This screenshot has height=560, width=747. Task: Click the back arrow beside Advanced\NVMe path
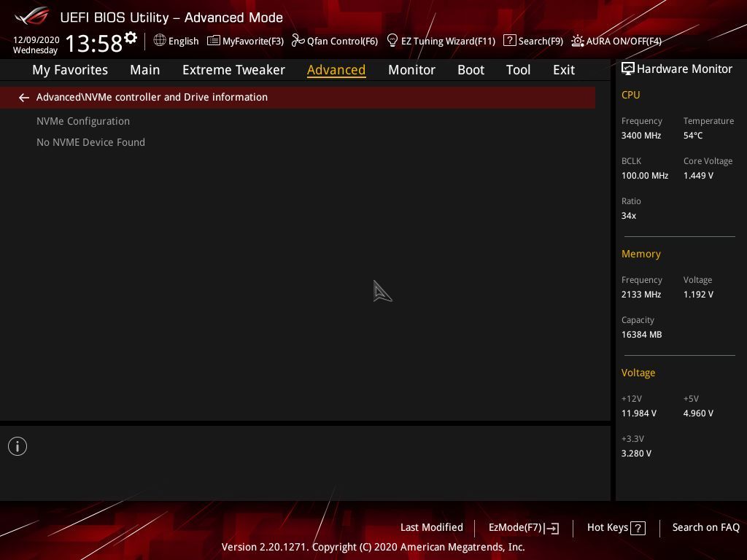24,98
